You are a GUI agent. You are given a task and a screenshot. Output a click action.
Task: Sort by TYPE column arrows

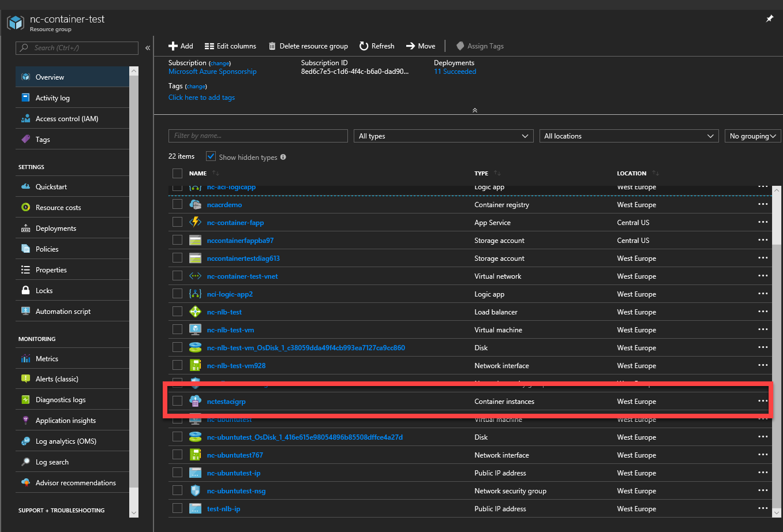point(497,173)
